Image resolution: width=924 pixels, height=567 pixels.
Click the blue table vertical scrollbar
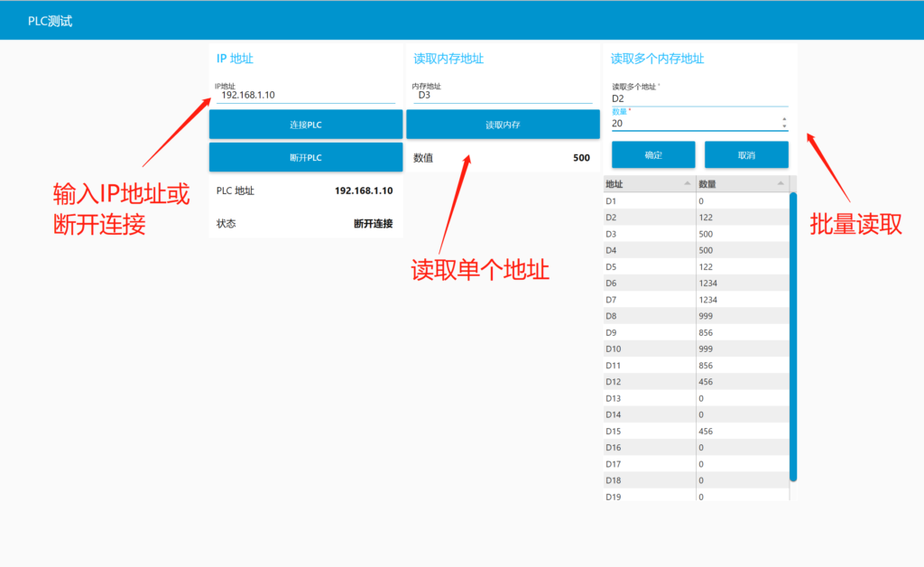(793, 334)
